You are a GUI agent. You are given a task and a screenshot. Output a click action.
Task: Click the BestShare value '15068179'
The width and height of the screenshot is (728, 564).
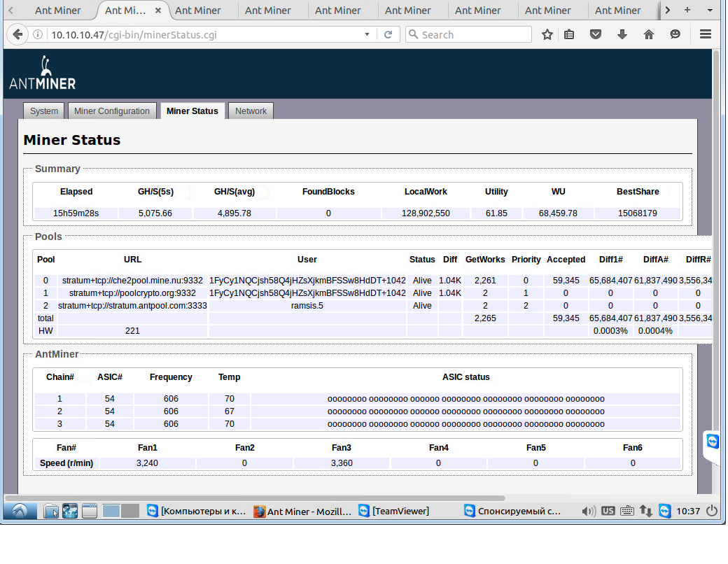point(638,213)
